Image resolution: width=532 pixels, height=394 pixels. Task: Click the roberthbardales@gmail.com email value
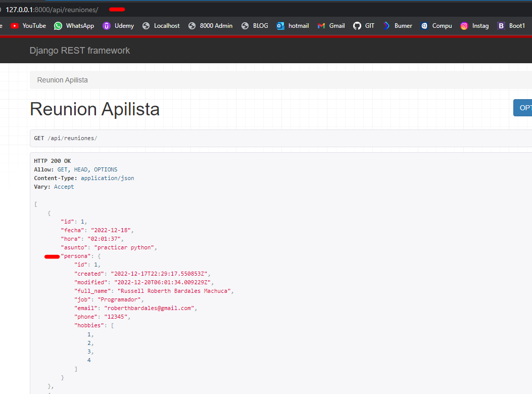149,308
